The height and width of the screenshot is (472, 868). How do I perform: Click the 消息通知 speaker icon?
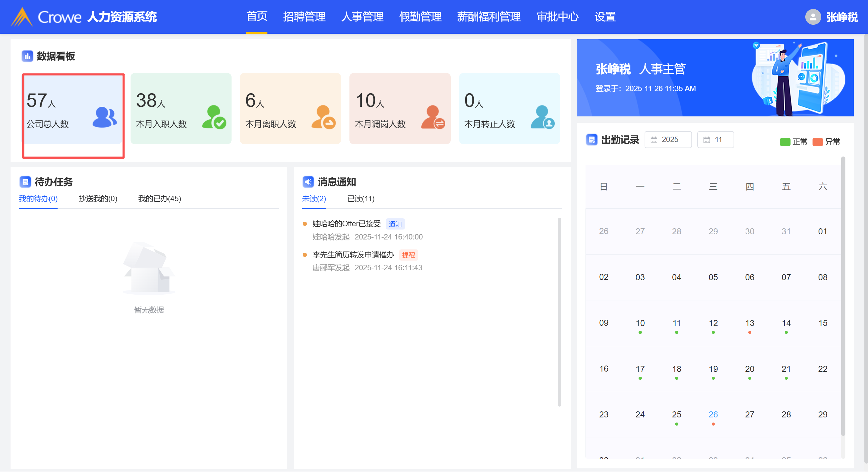tap(308, 182)
